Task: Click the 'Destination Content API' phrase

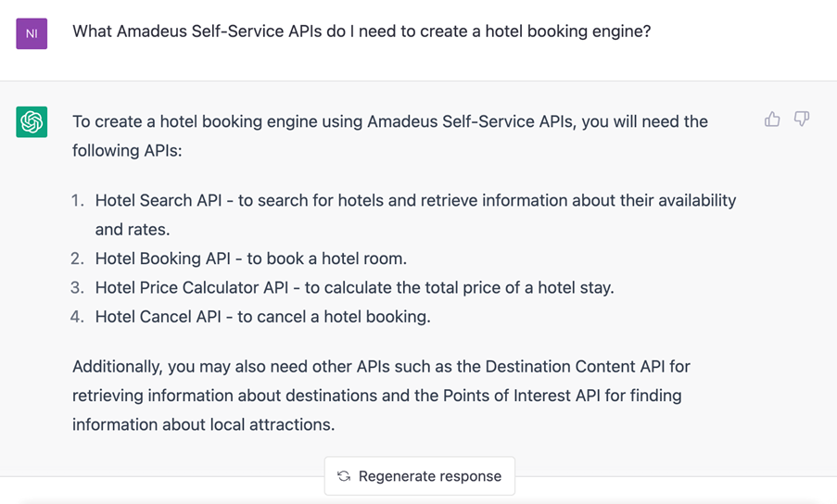Action: [x=575, y=367]
